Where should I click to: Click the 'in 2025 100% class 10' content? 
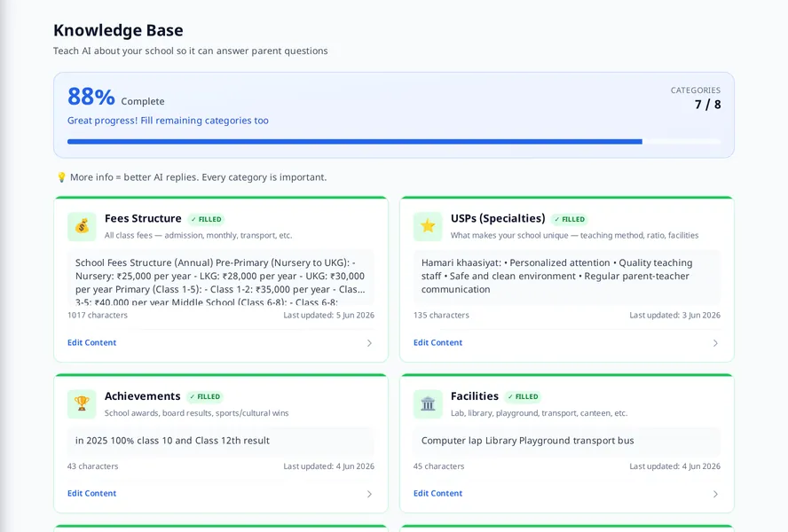(x=221, y=441)
